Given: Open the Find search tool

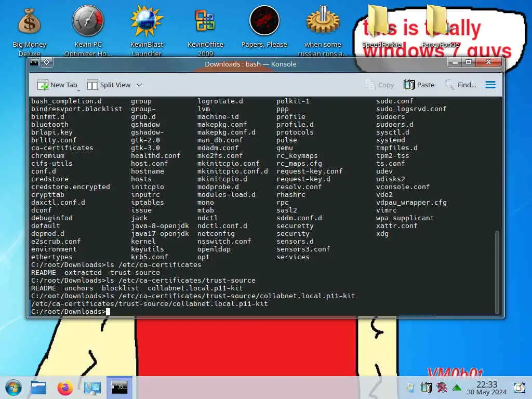Looking at the screenshot, I should (x=460, y=85).
